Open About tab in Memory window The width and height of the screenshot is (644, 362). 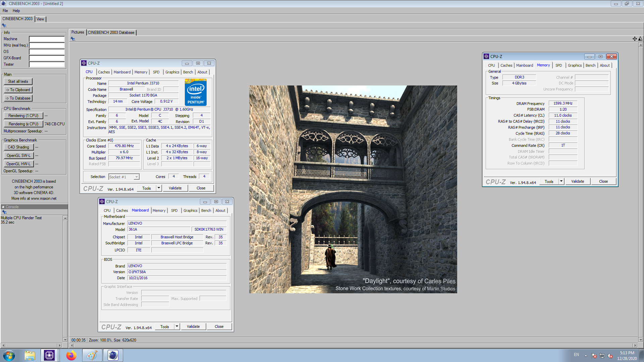click(x=605, y=65)
